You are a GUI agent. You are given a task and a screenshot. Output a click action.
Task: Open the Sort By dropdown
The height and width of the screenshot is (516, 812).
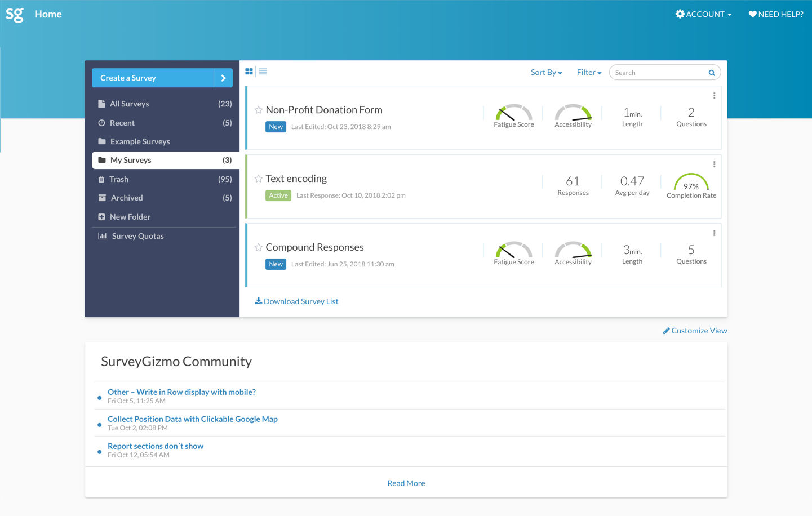[x=546, y=73]
